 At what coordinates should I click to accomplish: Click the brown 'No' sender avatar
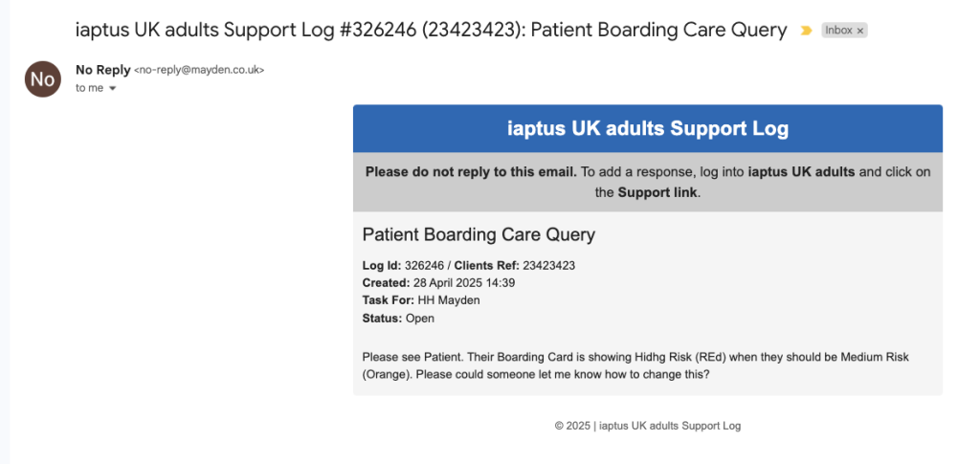[43, 79]
